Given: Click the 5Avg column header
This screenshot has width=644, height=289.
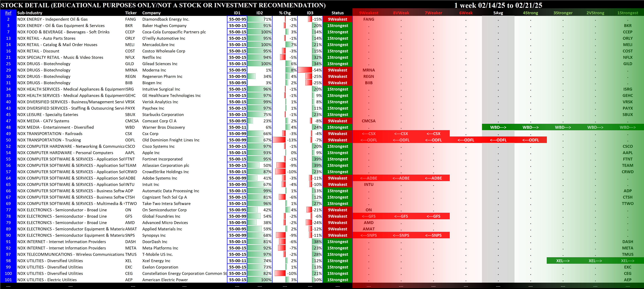Looking at the screenshot, I should (498, 13).
